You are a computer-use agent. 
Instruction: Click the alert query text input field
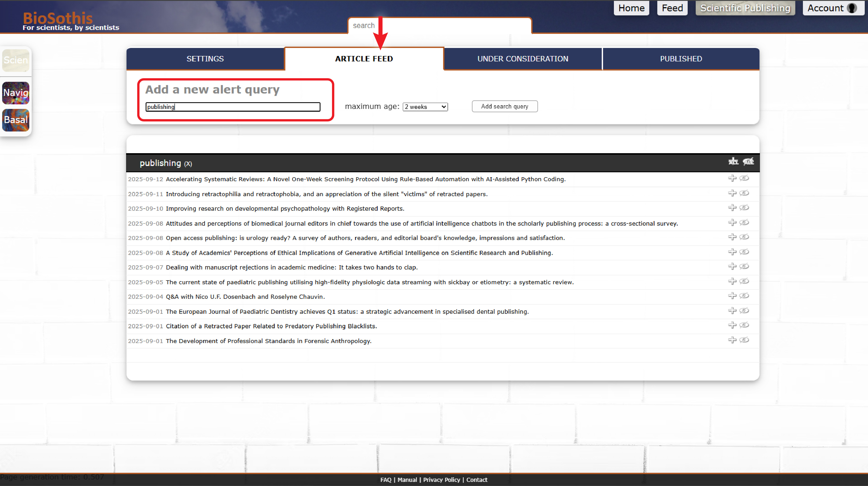tap(232, 107)
